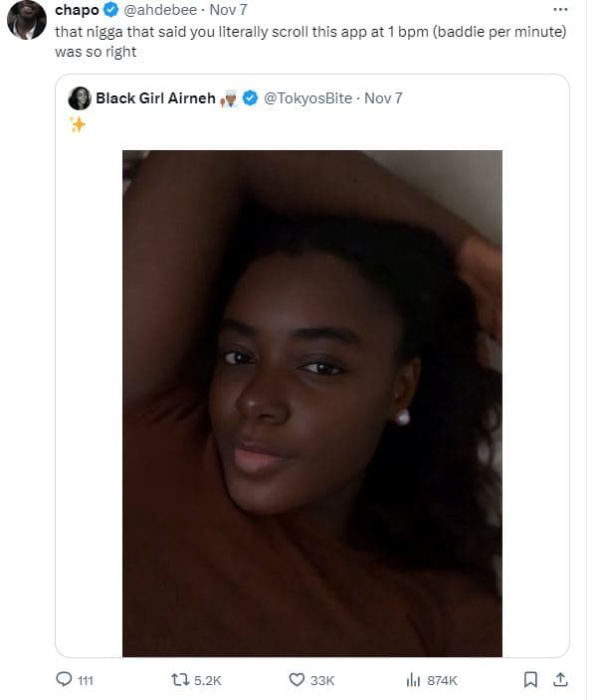Click the 874K view count
Screen dimensions: 604x700
point(441,680)
